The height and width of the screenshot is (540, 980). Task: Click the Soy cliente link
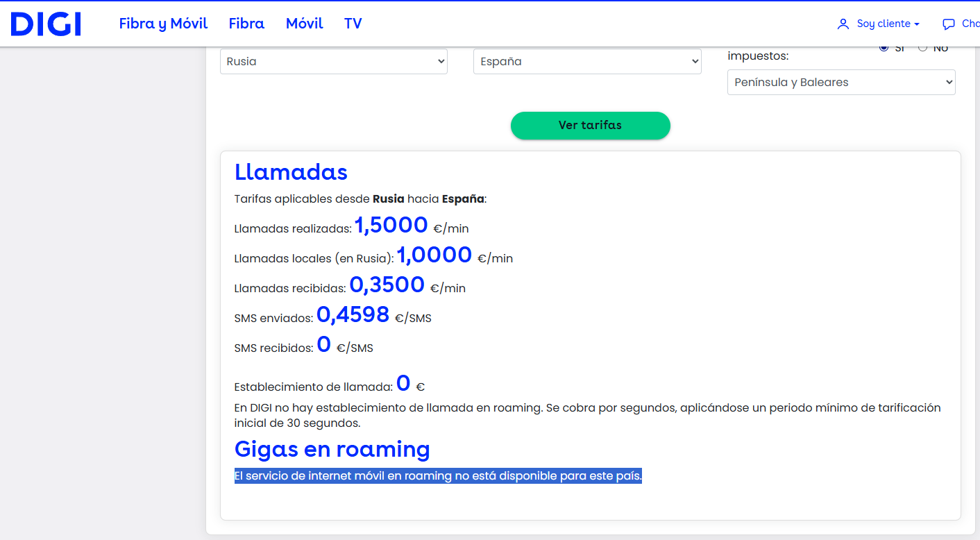tap(883, 24)
